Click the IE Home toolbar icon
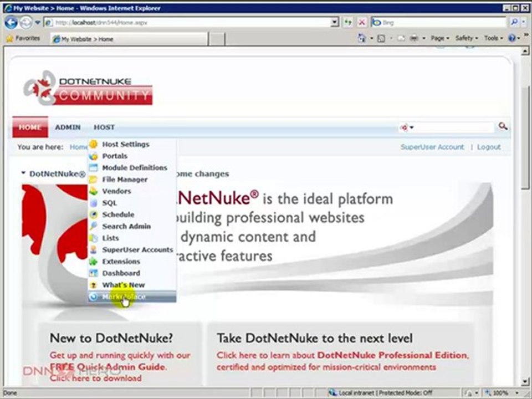The width and height of the screenshot is (532, 399). click(x=362, y=38)
